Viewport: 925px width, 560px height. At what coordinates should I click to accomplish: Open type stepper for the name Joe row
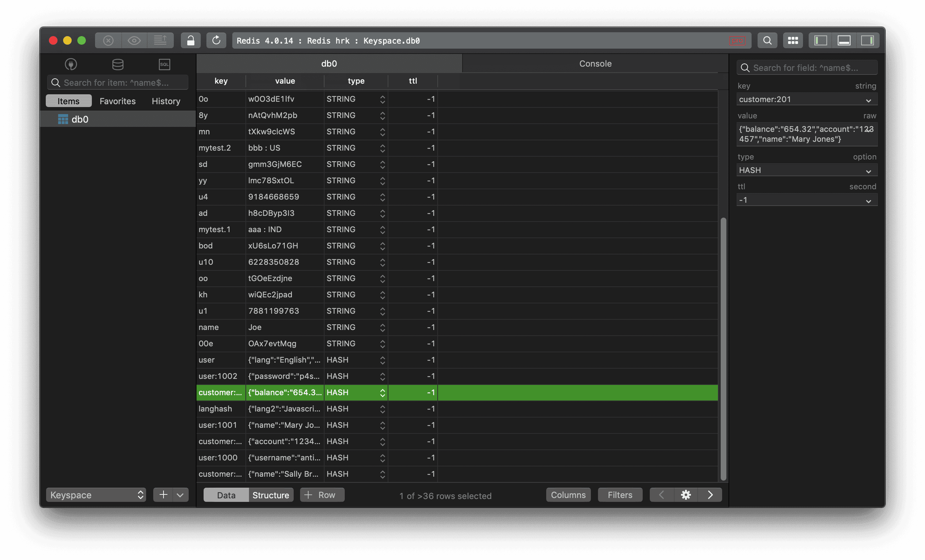coord(382,327)
